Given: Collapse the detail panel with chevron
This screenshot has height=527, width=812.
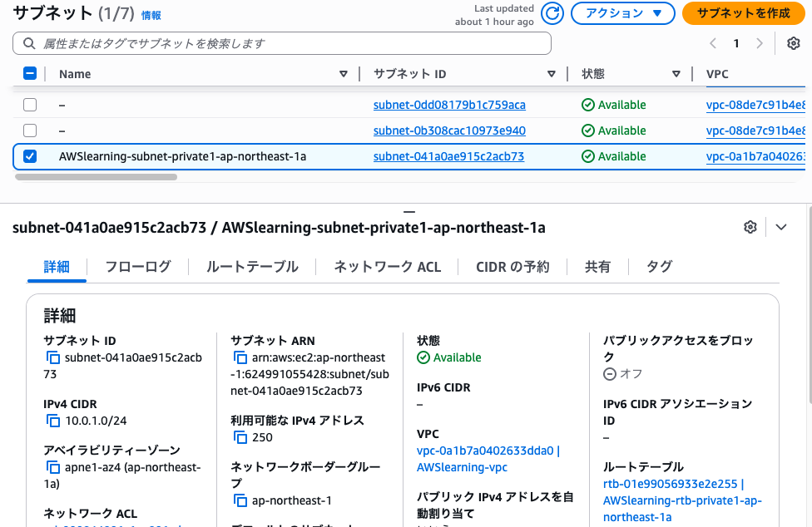Looking at the screenshot, I should coord(780,227).
